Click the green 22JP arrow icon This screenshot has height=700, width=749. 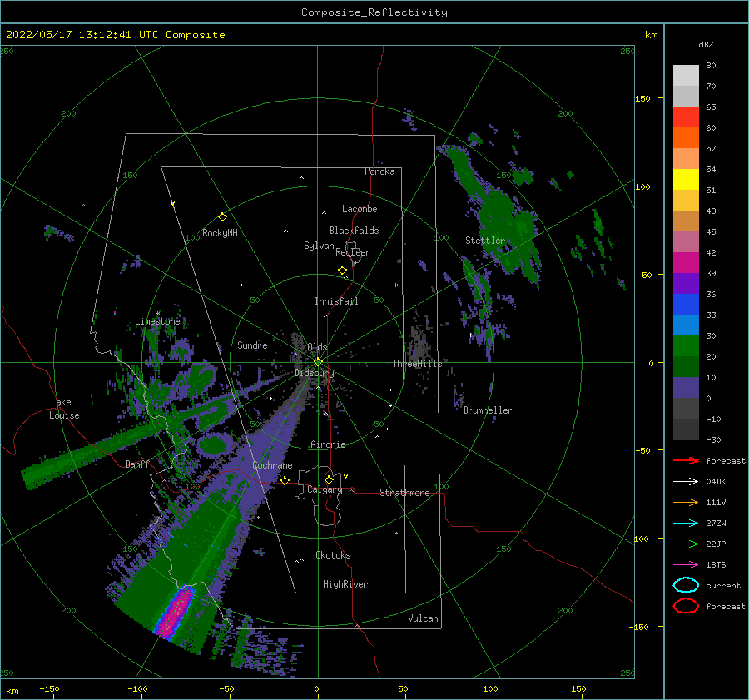[686, 544]
